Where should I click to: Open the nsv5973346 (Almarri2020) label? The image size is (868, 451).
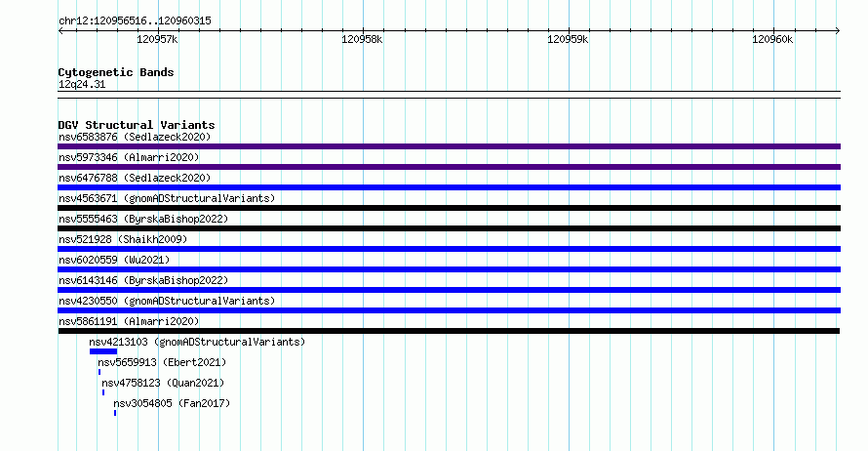(x=129, y=157)
